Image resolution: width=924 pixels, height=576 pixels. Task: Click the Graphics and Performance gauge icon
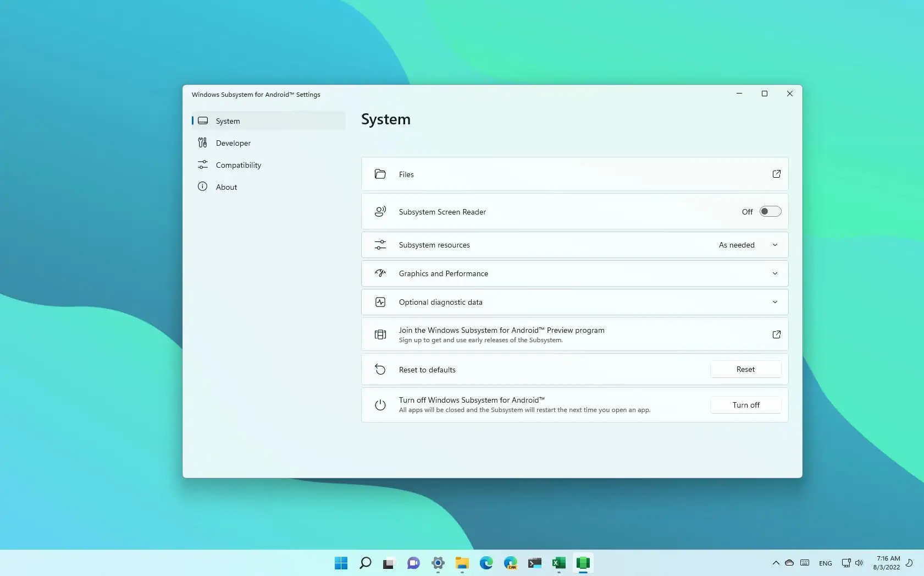380,273
